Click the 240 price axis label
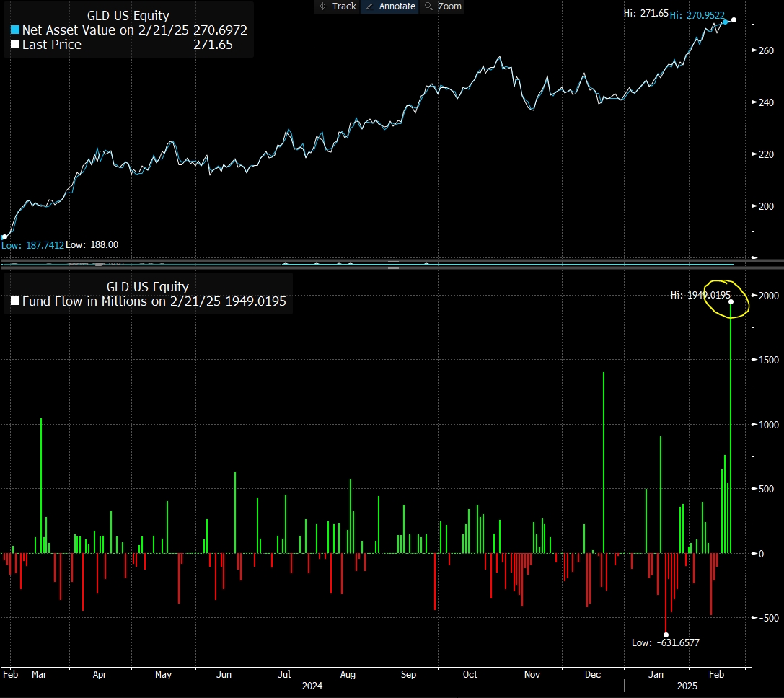784x698 pixels. [x=766, y=102]
